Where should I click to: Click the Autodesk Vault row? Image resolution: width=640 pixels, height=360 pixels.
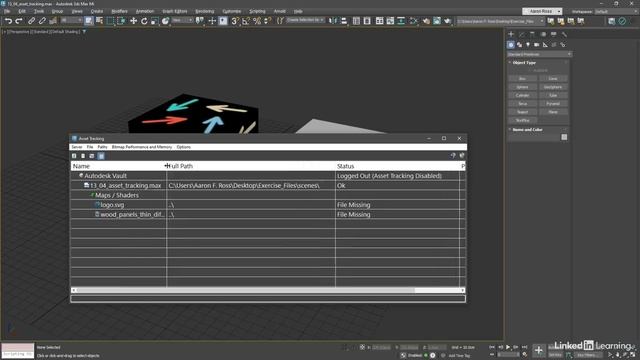point(268,176)
